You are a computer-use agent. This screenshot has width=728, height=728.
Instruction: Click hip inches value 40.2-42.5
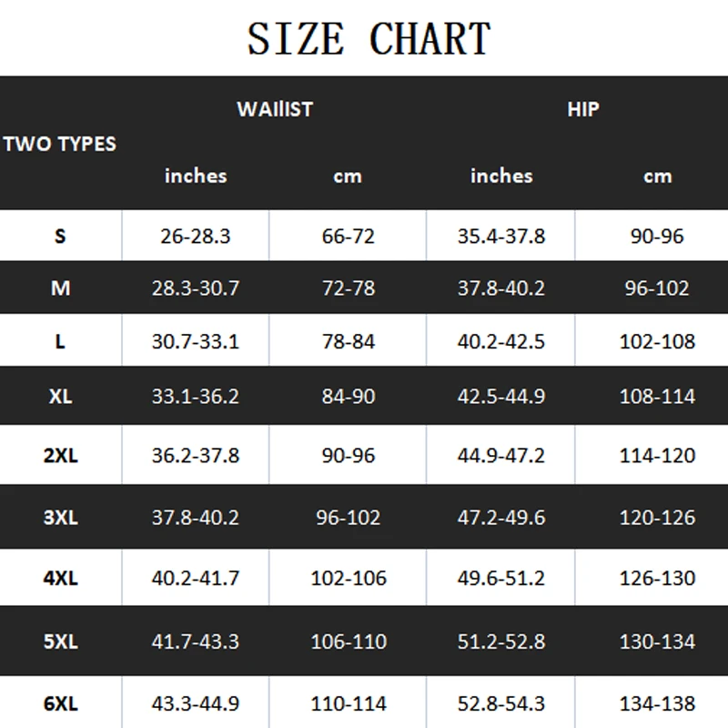click(x=501, y=342)
